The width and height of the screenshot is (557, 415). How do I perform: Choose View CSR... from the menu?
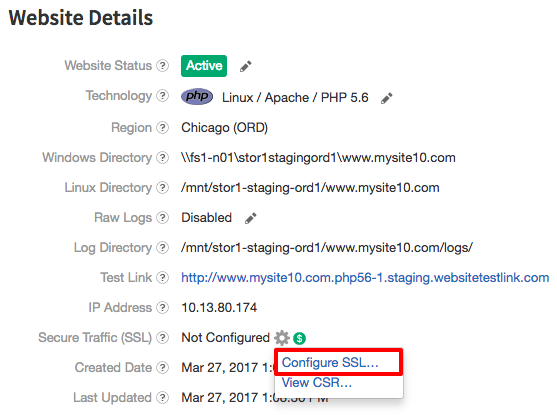317,383
